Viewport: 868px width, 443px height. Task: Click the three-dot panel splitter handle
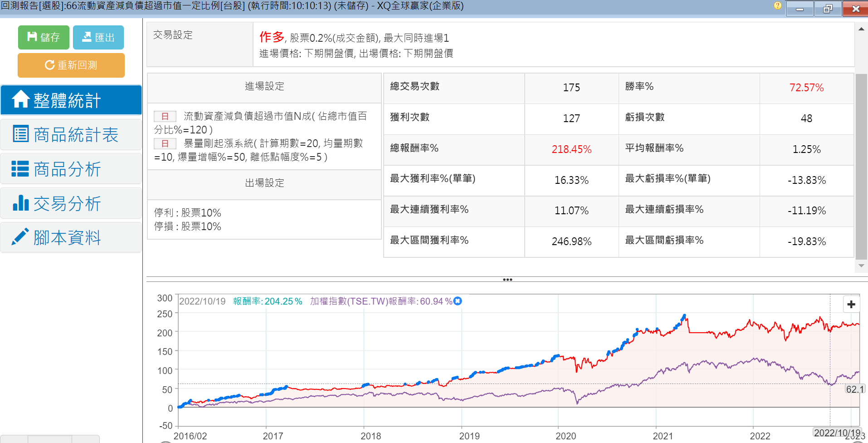(507, 280)
